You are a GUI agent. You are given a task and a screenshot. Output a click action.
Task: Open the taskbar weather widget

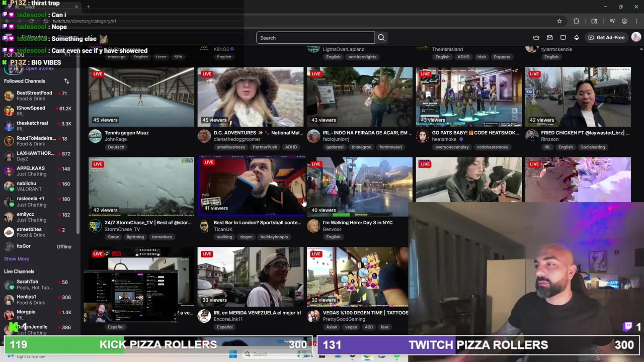(x=25, y=356)
